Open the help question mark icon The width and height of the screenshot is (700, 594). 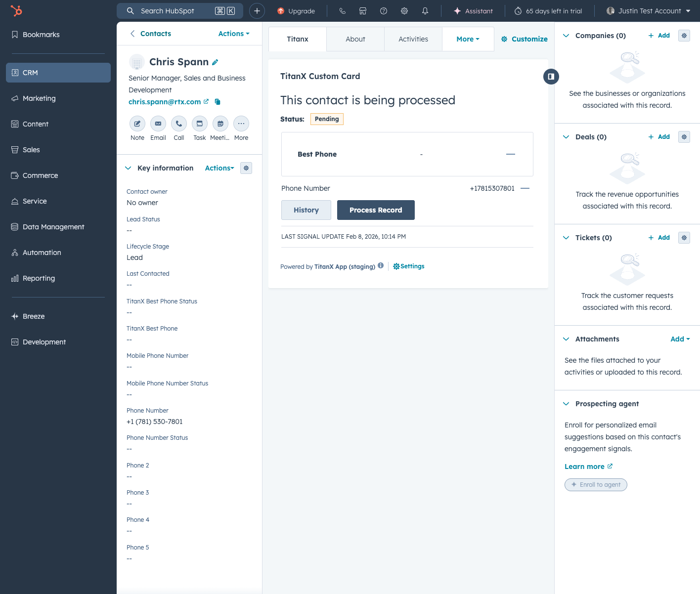coord(384,11)
